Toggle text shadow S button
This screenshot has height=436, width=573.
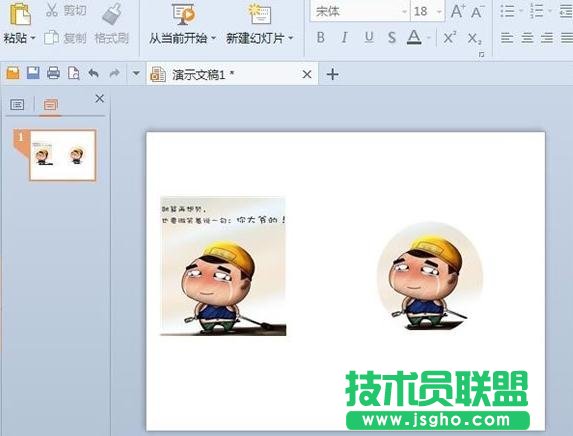point(392,37)
